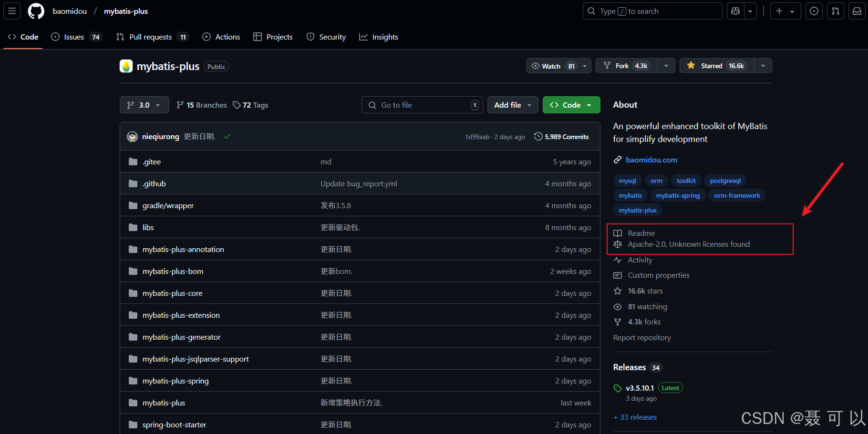Open the 3.0 branch selector

click(x=144, y=105)
